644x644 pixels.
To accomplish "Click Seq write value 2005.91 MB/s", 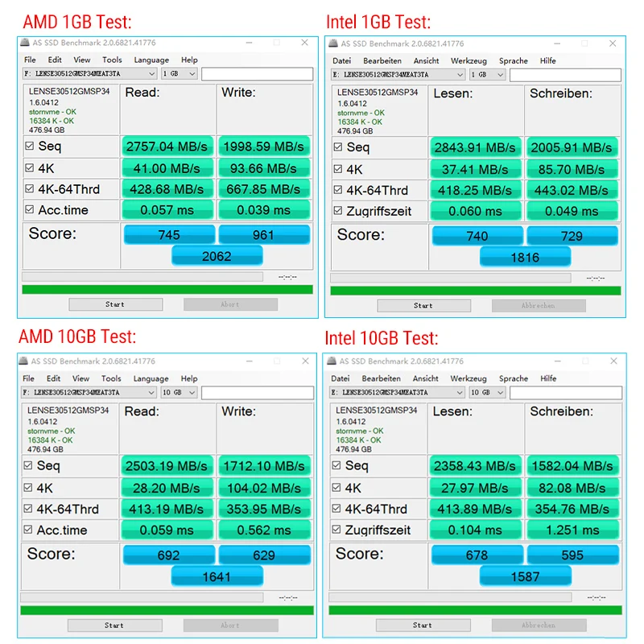I will coord(572,147).
